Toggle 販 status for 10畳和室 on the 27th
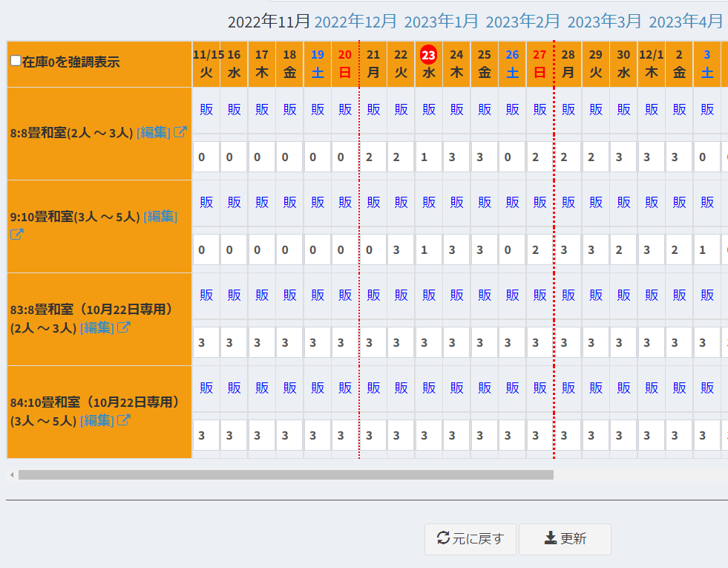The image size is (728, 568). click(x=540, y=203)
